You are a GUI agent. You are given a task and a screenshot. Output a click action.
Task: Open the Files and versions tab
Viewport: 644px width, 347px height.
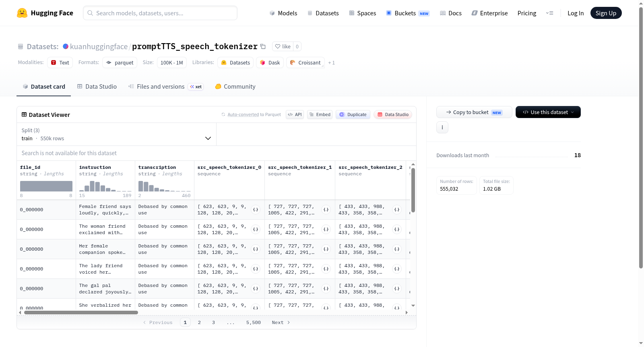(x=166, y=86)
